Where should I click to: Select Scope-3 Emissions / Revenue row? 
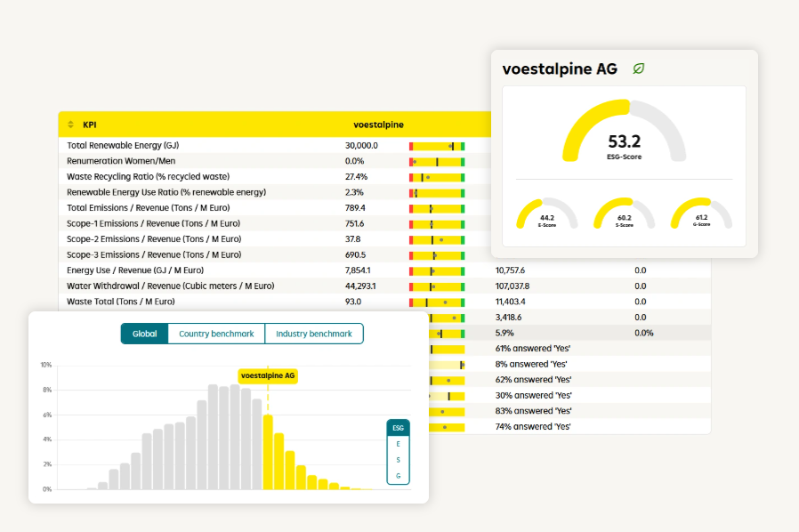tap(275, 254)
